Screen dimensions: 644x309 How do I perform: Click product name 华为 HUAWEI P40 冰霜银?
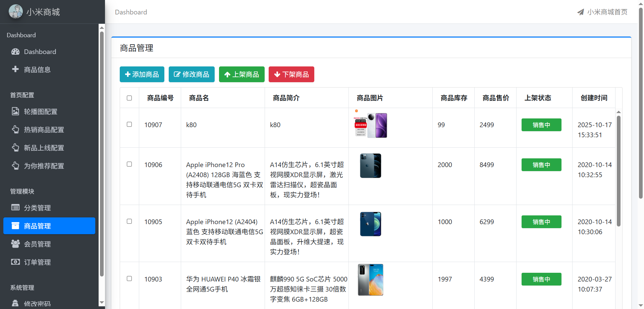(223, 279)
